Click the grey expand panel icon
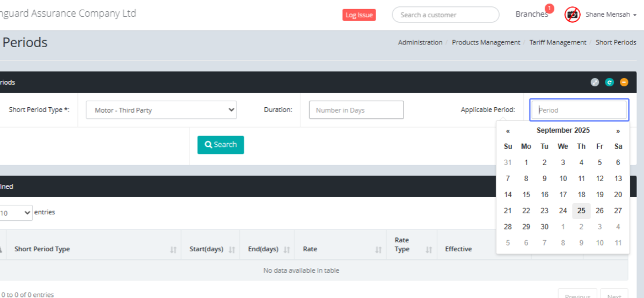The height and width of the screenshot is (298, 644). point(595,82)
